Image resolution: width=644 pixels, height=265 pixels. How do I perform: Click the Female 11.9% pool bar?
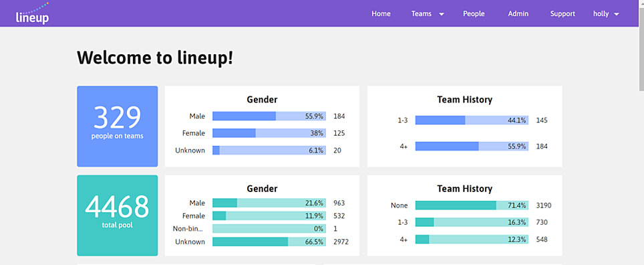(269, 215)
